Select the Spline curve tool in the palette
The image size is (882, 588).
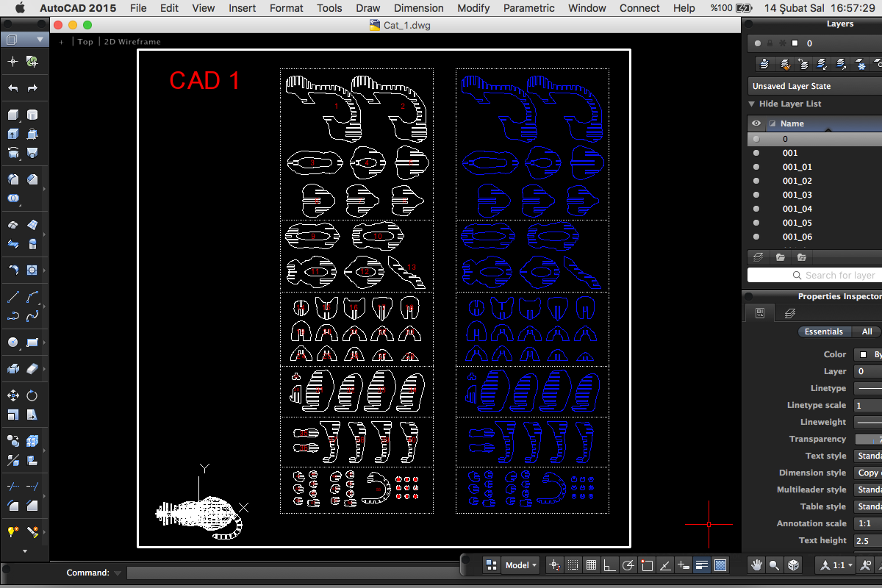coord(32,317)
